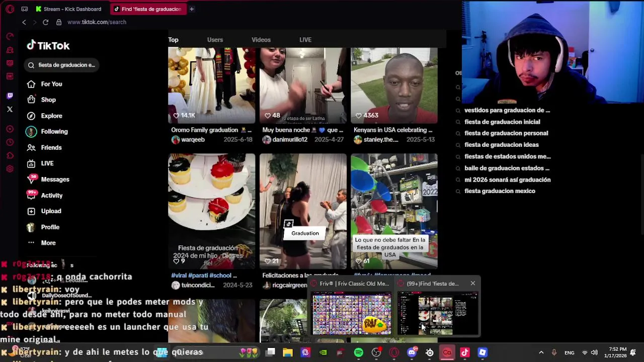This screenshot has height=362, width=644.
Task: Open the Shop bag icon
Action: coord(31,100)
